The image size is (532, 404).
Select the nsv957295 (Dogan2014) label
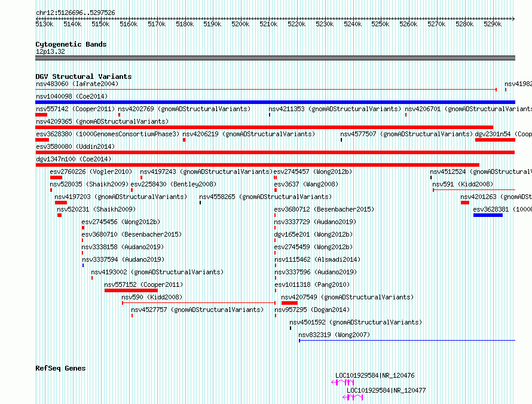[312, 310]
